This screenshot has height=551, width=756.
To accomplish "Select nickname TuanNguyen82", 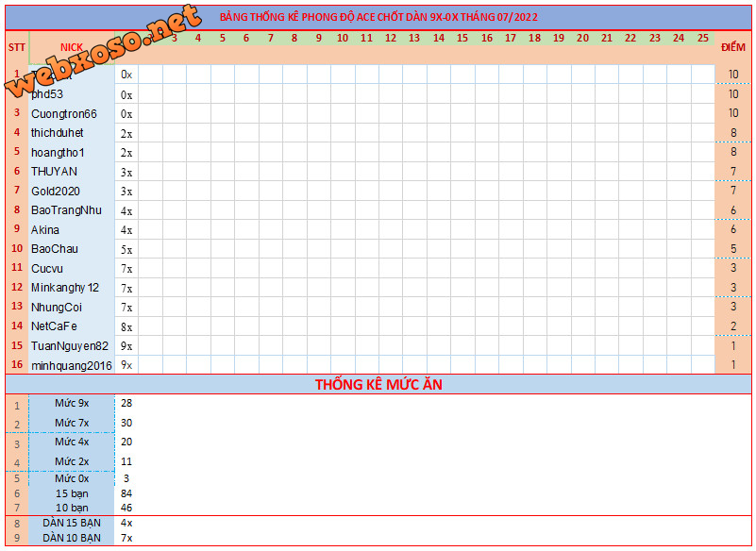I will (x=70, y=346).
